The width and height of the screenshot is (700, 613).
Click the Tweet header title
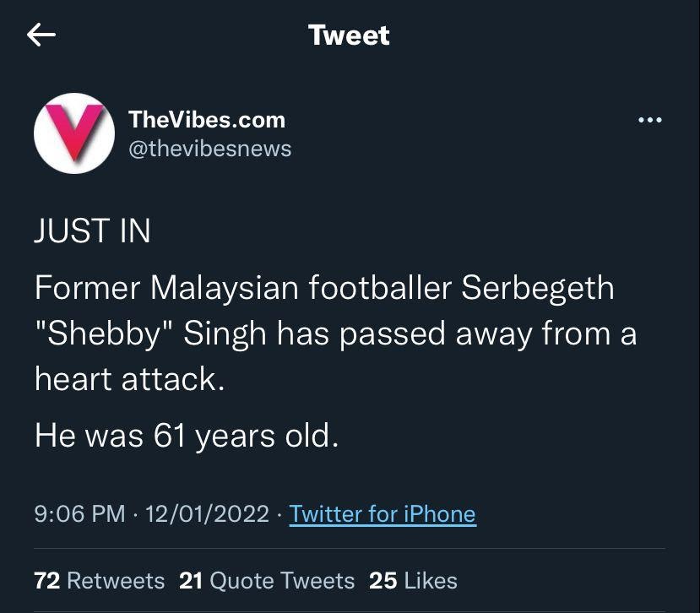tap(349, 35)
